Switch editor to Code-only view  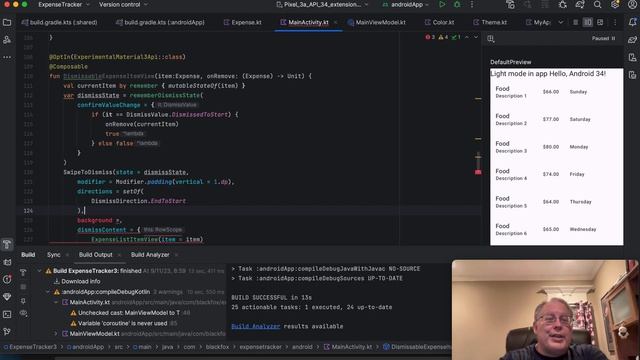click(576, 22)
